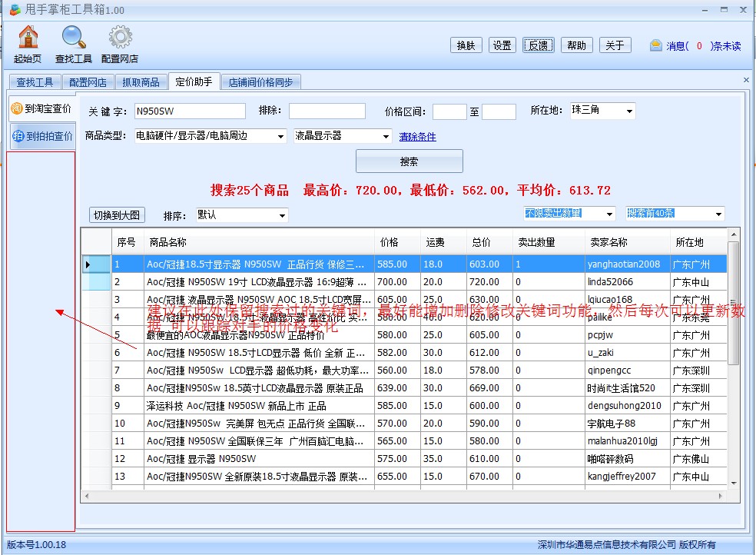Screen dimensions: 756x555
Task: Sort by the 总价 column header
Action: 489,242
